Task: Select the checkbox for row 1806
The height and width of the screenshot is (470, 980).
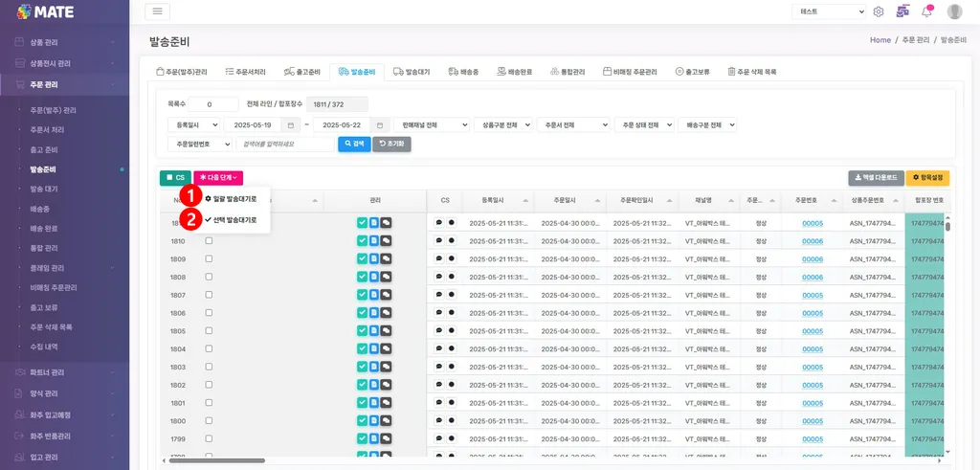Action: click(x=209, y=312)
